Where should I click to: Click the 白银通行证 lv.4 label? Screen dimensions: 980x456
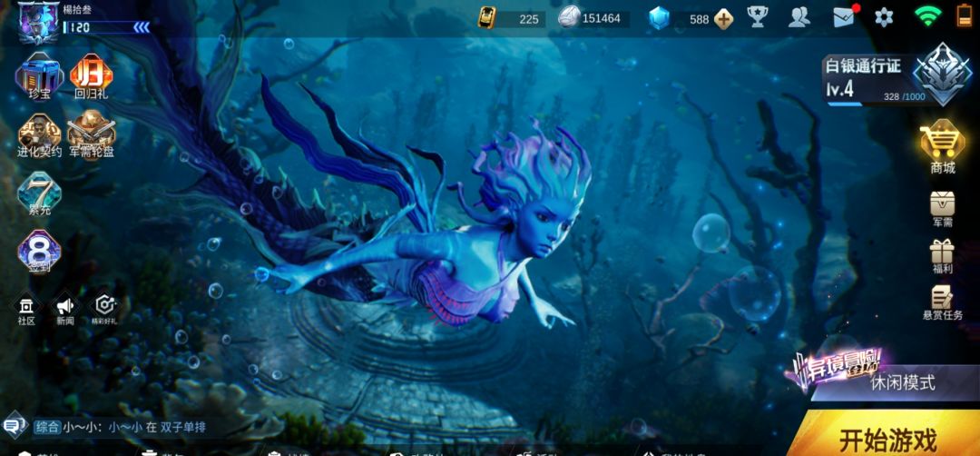pyautogui.click(x=863, y=77)
